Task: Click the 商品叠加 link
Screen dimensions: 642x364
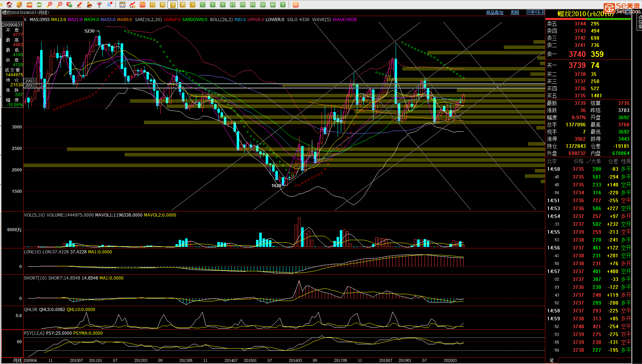Action: 495,13
